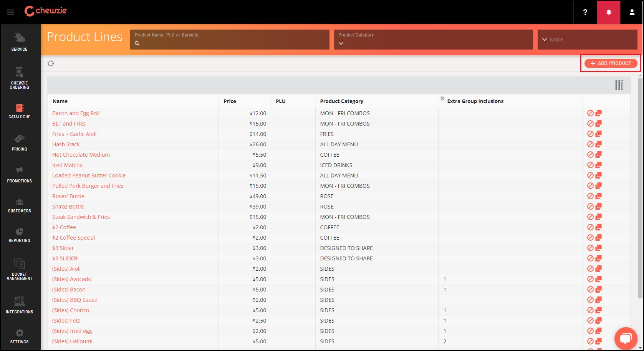Open Hash Stack product
The width and height of the screenshot is (644, 351).
point(66,144)
